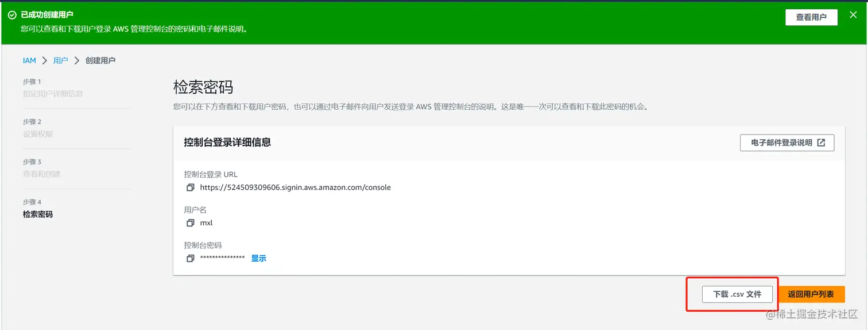
Task: Click 创建用户 breadcrumb text
Action: coord(100,60)
